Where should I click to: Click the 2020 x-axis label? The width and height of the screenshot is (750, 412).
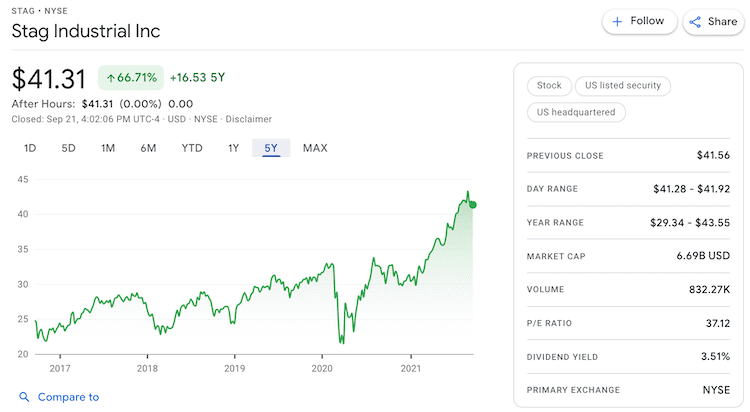click(322, 368)
